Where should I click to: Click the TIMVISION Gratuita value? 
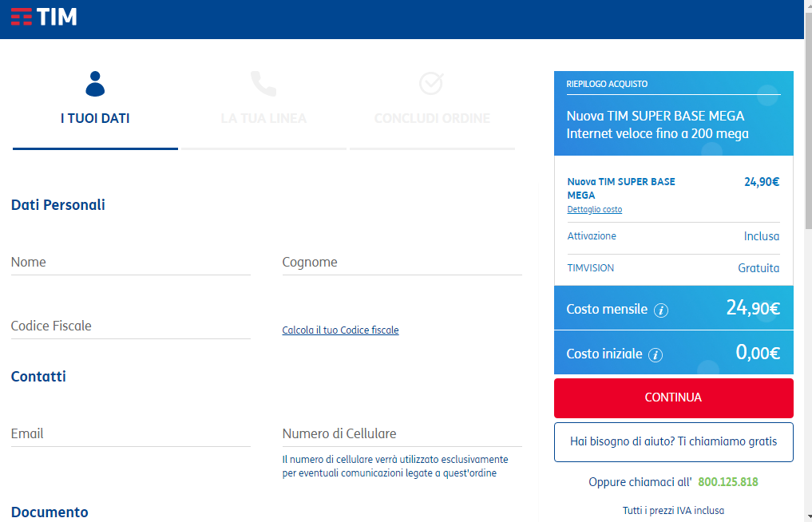[759, 268]
